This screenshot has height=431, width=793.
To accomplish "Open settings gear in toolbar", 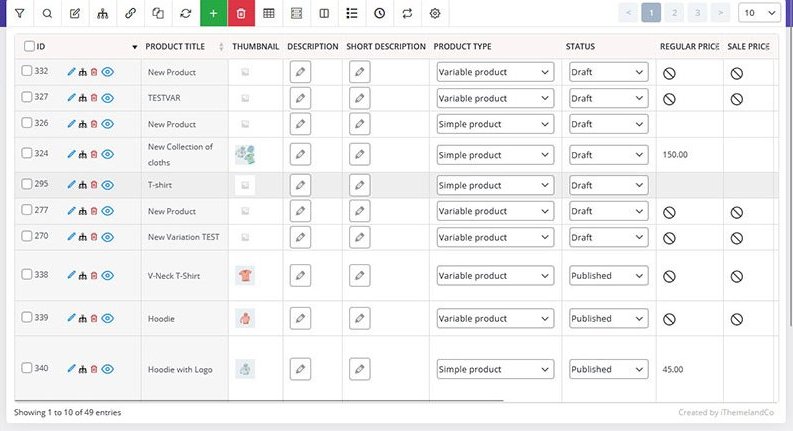I will (x=434, y=13).
